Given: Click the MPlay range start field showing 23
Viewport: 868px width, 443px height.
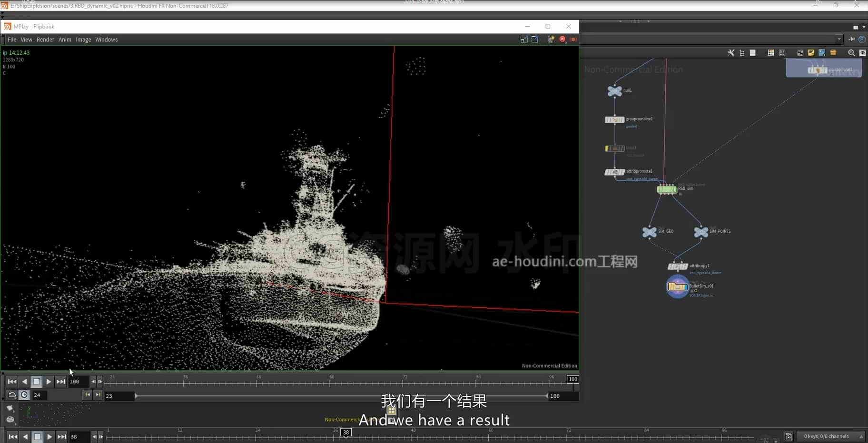Looking at the screenshot, I should [x=118, y=396].
